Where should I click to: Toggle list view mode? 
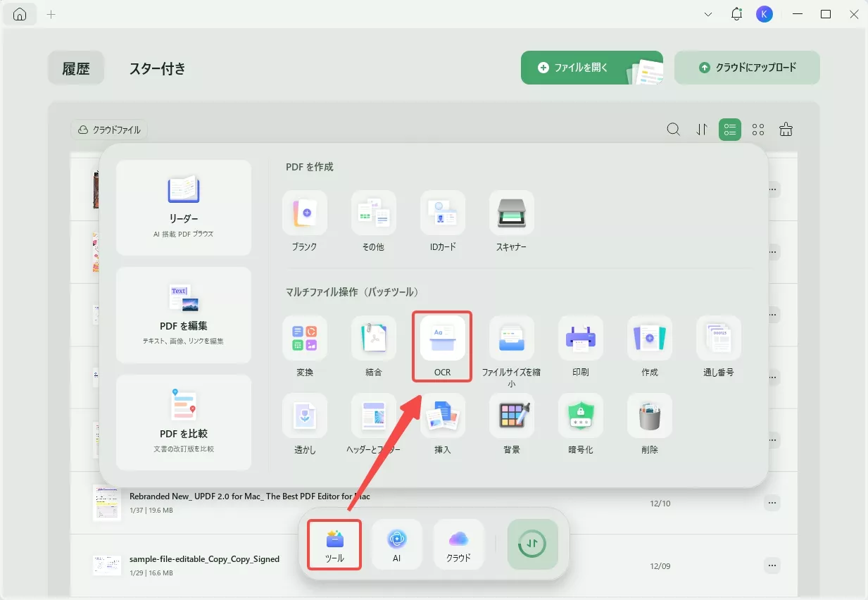pos(729,129)
